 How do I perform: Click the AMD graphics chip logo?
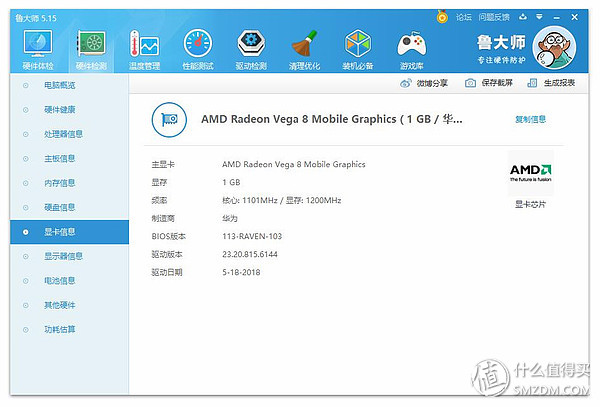point(530,173)
